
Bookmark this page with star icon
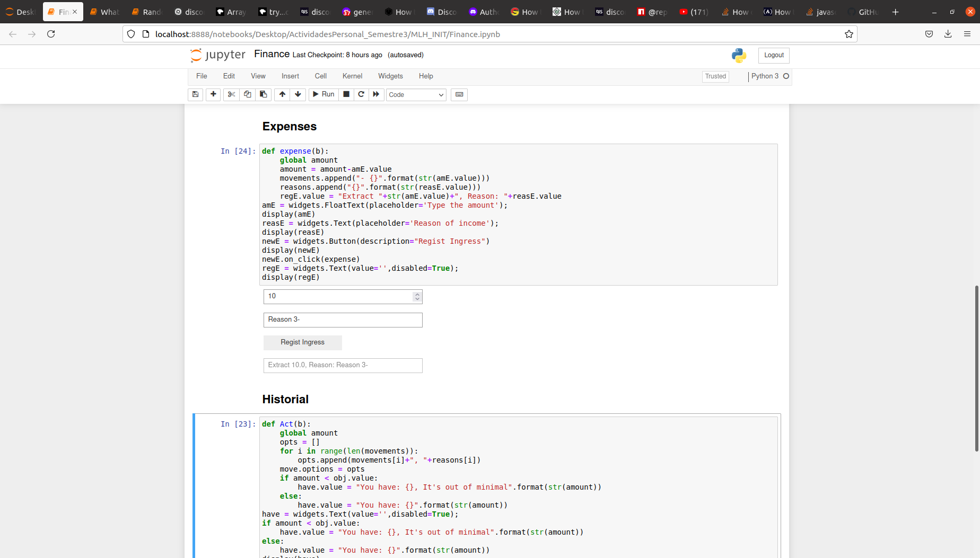click(849, 34)
